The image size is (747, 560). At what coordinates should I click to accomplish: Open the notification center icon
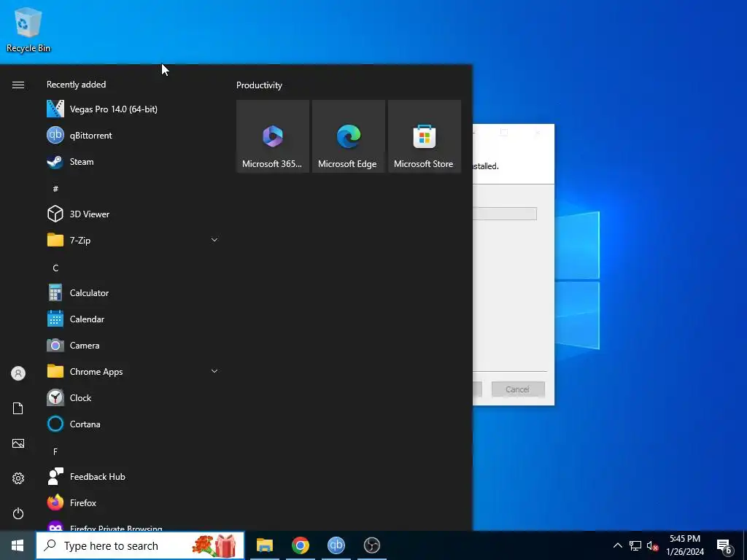pos(724,546)
